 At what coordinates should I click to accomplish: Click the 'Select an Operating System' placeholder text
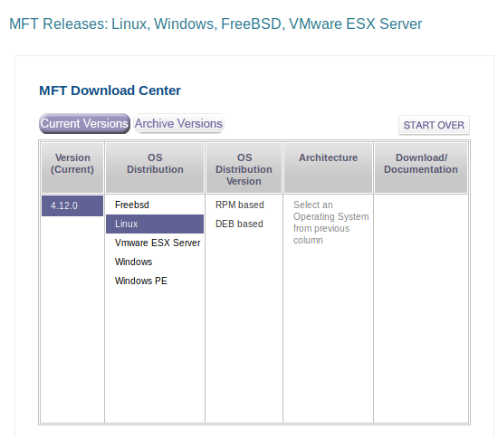tap(330, 223)
